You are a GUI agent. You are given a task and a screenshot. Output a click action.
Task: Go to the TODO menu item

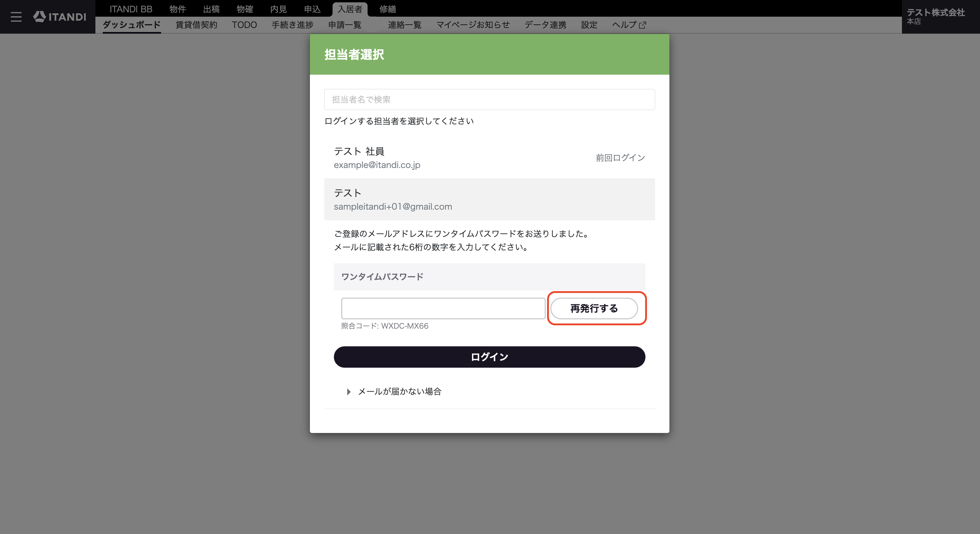point(244,25)
